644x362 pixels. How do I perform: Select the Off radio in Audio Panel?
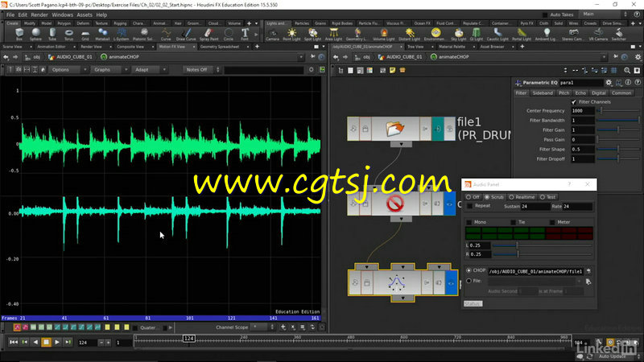(x=469, y=197)
